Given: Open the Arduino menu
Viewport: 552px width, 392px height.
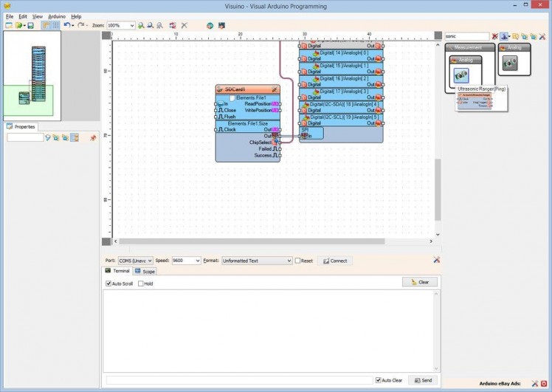Looking at the screenshot, I should (x=57, y=16).
